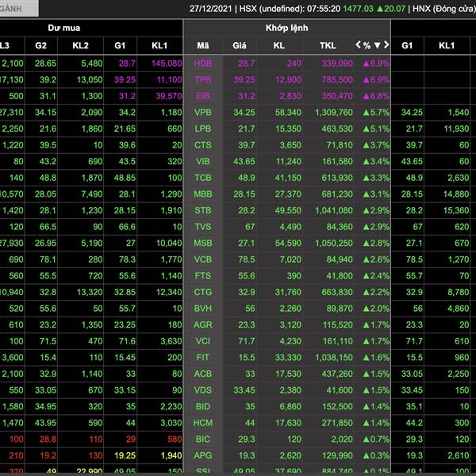Click STB total volume 1,041,080

(x=334, y=210)
